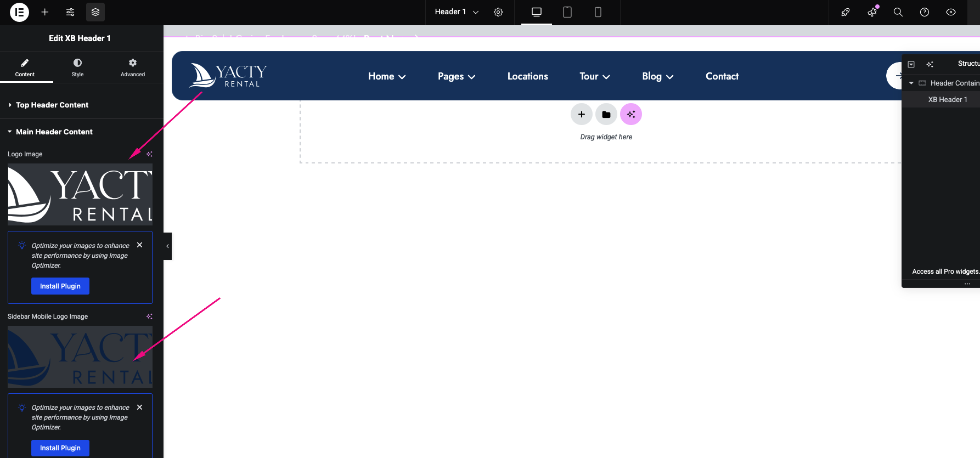The image size is (980, 458).
Task: Click the Elementor logo icon
Action: coord(19,12)
